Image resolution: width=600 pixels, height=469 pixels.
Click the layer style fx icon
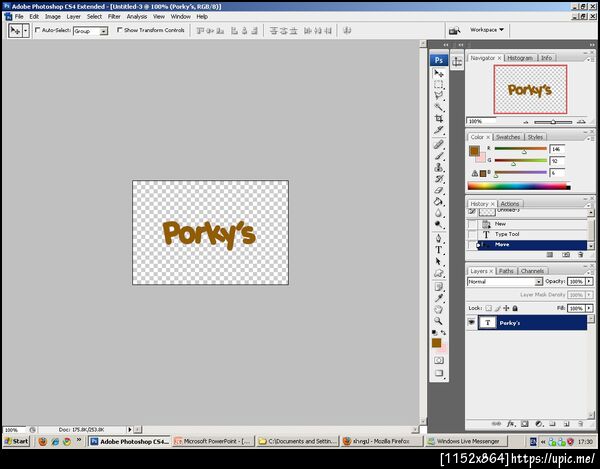pos(511,424)
